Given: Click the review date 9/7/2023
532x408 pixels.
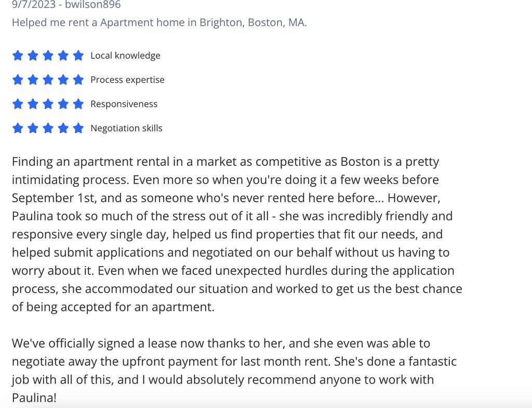Looking at the screenshot, I should pyautogui.click(x=34, y=4).
